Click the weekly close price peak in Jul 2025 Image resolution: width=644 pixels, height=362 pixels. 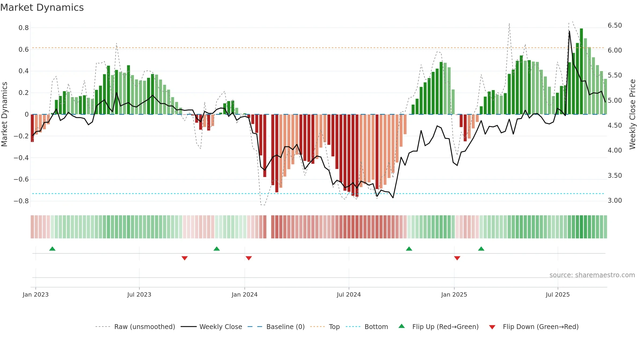click(569, 31)
